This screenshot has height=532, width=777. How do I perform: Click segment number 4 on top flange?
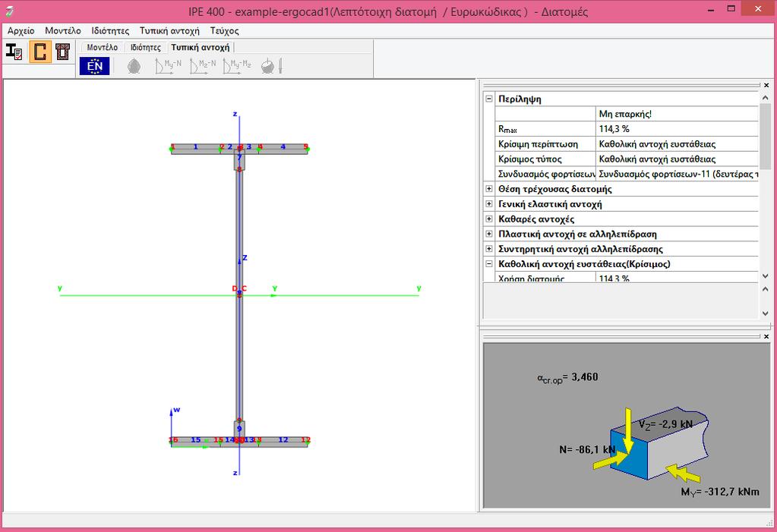283,146
